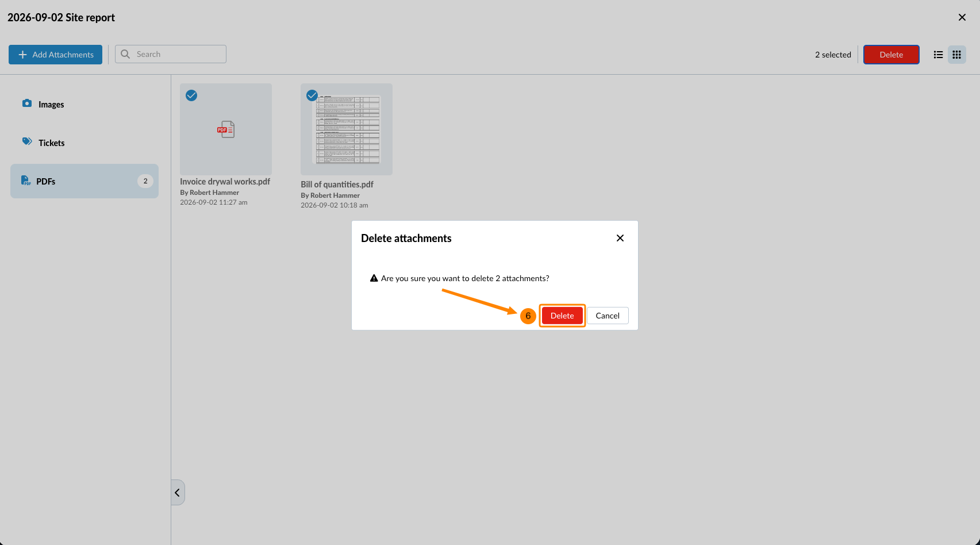Switch to list view icon
Screen dimensions: 980x545
point(938,55)
